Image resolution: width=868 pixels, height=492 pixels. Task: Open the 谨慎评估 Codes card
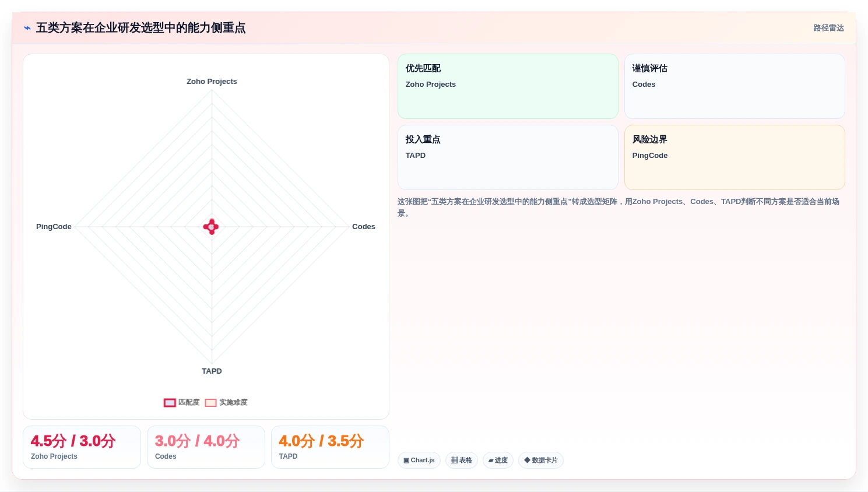click(x=735, y=86)
